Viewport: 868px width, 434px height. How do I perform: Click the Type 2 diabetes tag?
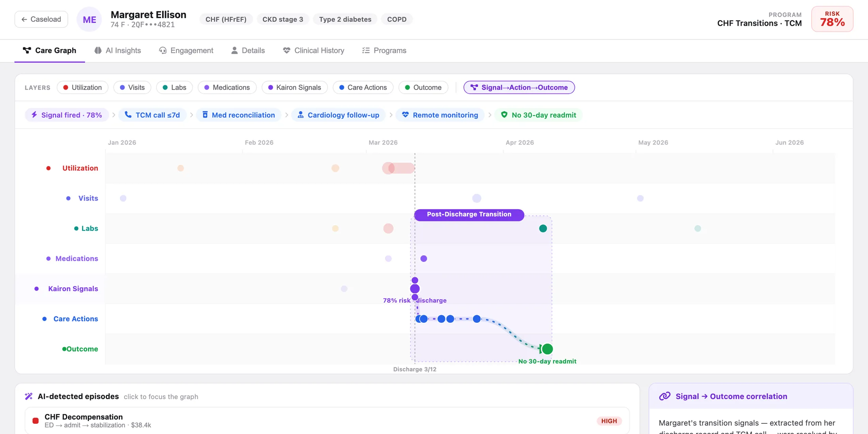(345, 19)
